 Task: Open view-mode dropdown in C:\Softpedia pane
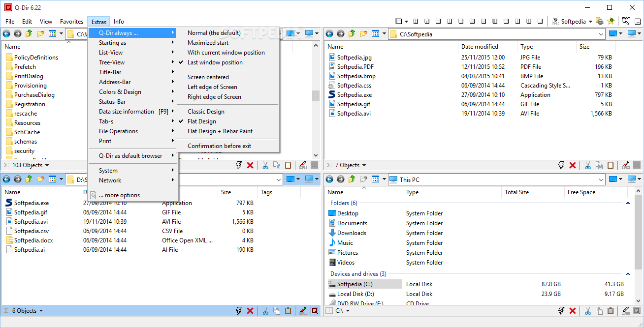[x=383, y=34]
